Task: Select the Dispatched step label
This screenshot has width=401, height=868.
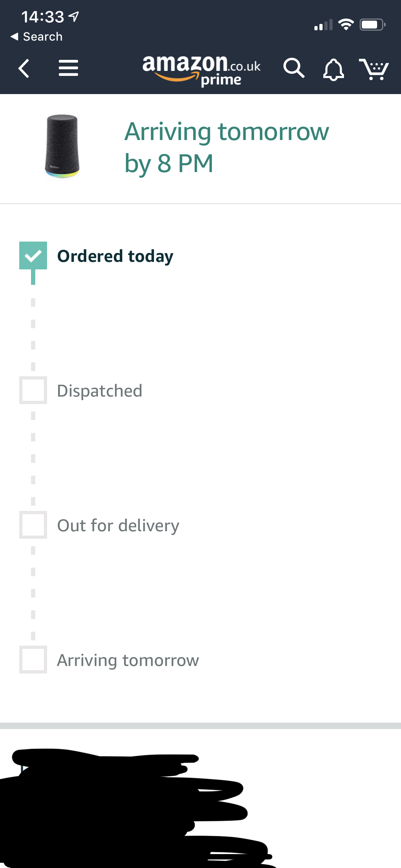Action: coord(100,391)
